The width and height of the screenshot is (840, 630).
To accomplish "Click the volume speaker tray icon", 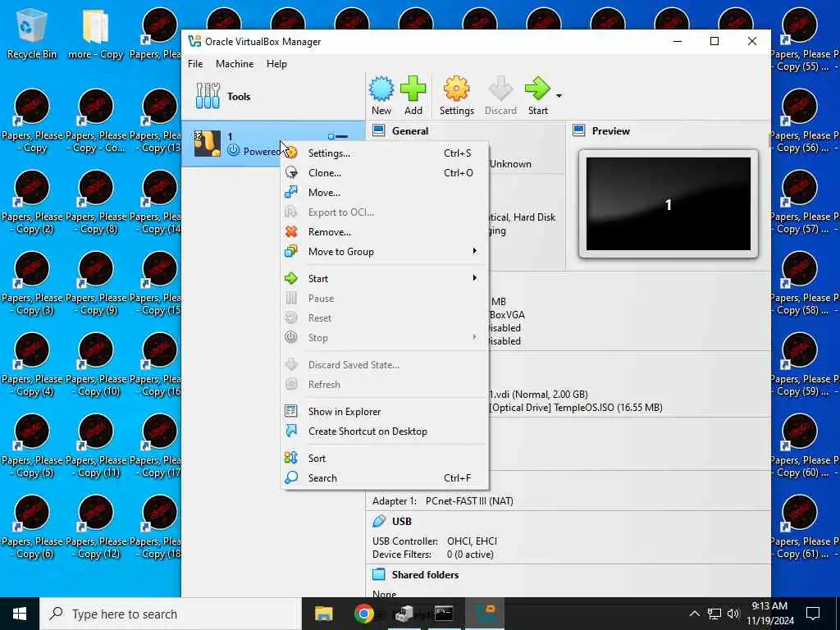I will click(x=733, y=614).
